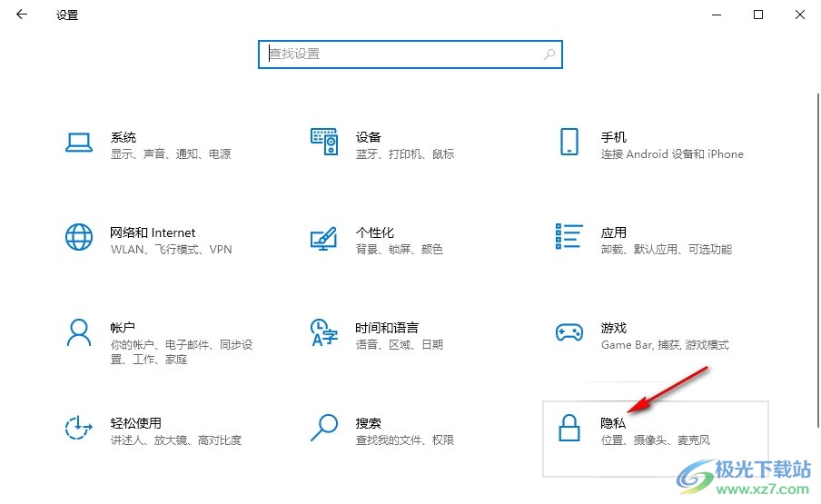
Task: Open the System laptop icon
Action: point(79,143)
